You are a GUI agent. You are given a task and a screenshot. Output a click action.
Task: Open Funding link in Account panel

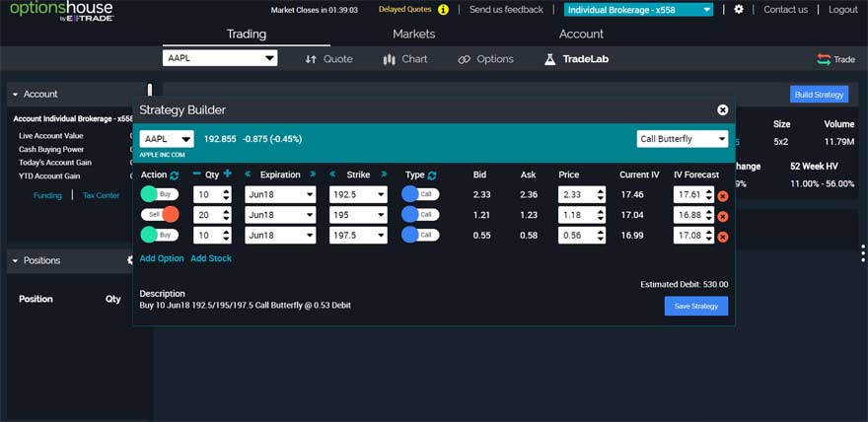47,195
